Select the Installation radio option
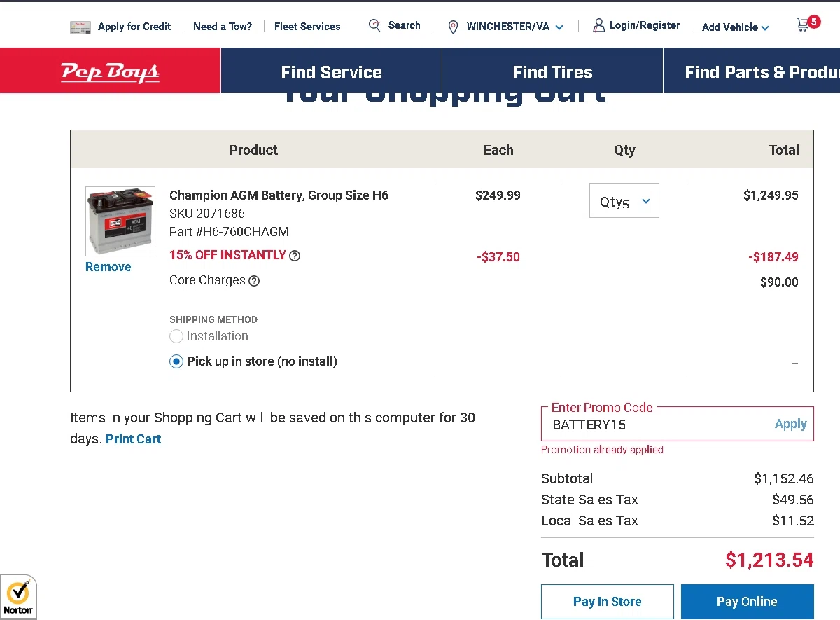The height and width of the screenshot is (620, 840). pyautogui.click(x=176, y=336)
